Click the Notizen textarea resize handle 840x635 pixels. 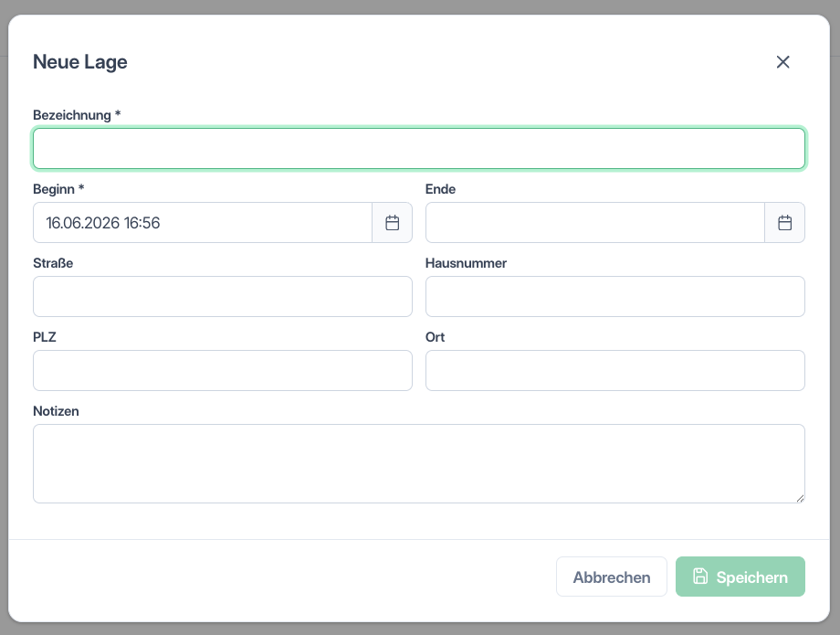click(800, 498)
